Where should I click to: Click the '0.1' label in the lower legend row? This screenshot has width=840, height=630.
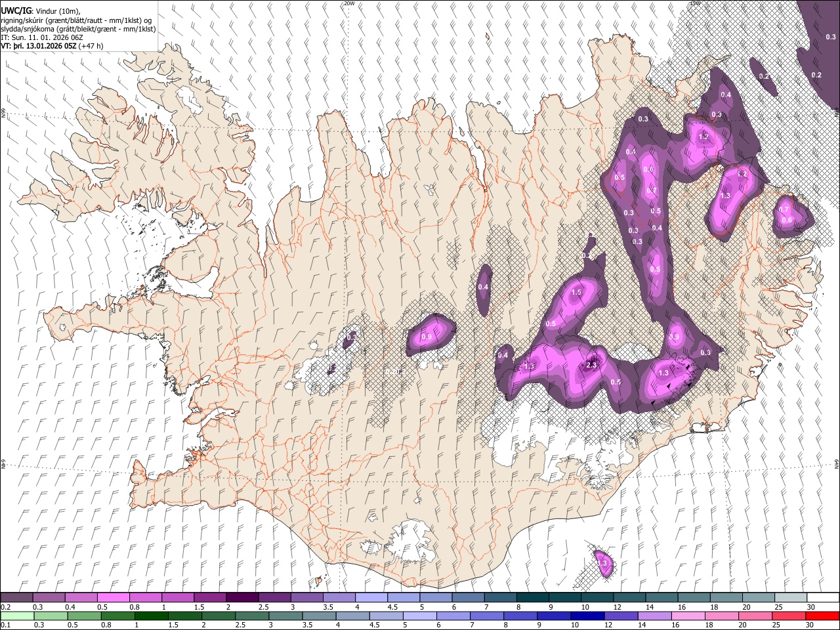pos(5,625)
